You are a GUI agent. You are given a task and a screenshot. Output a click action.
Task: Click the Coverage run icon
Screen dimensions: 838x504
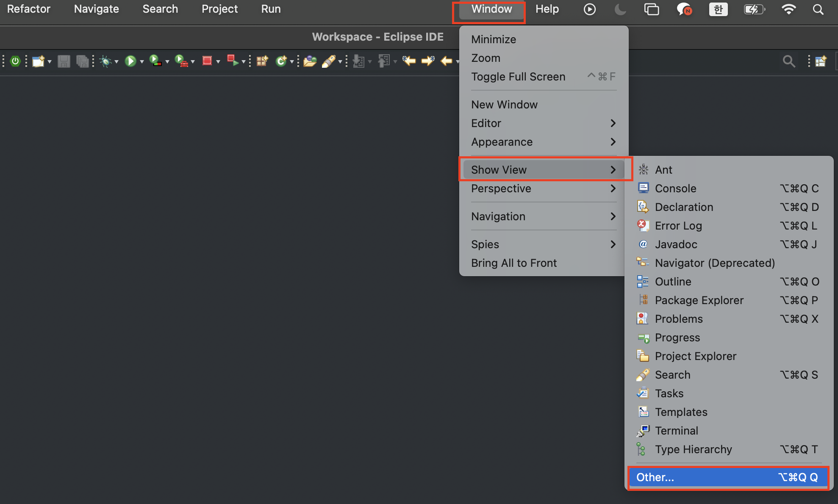(155, 61)
